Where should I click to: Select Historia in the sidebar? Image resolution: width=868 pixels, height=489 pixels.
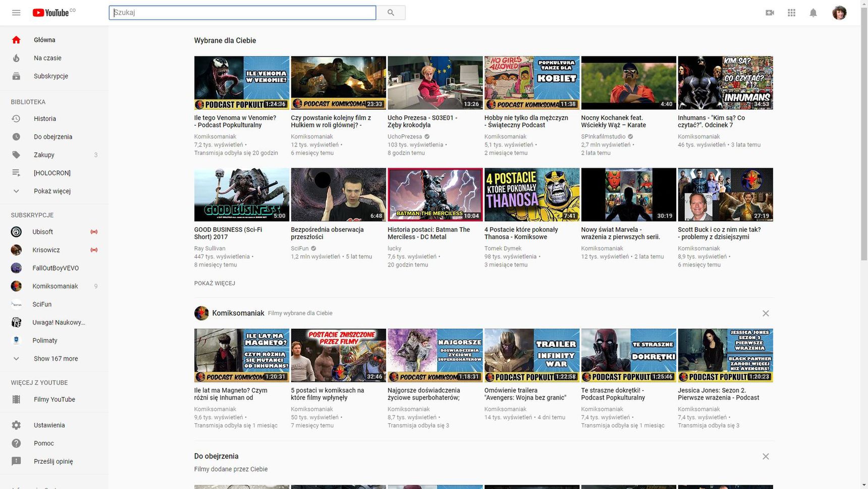point(54,119)
